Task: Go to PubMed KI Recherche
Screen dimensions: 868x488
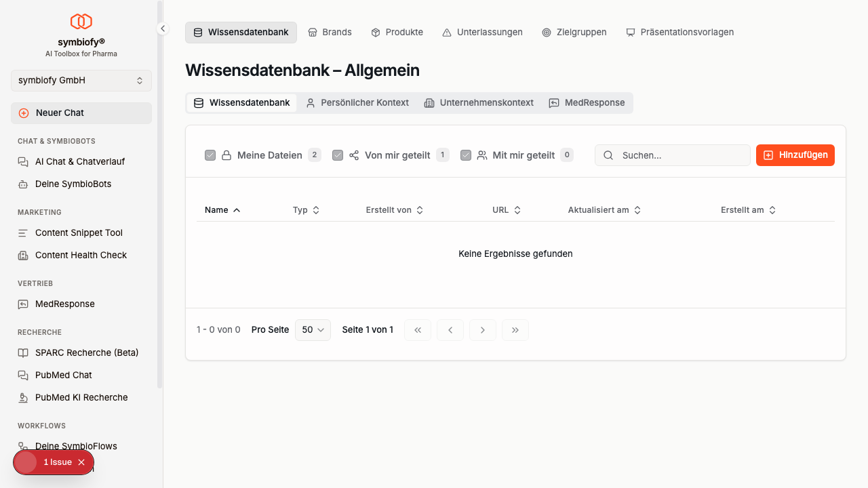Action: point(81,398)
